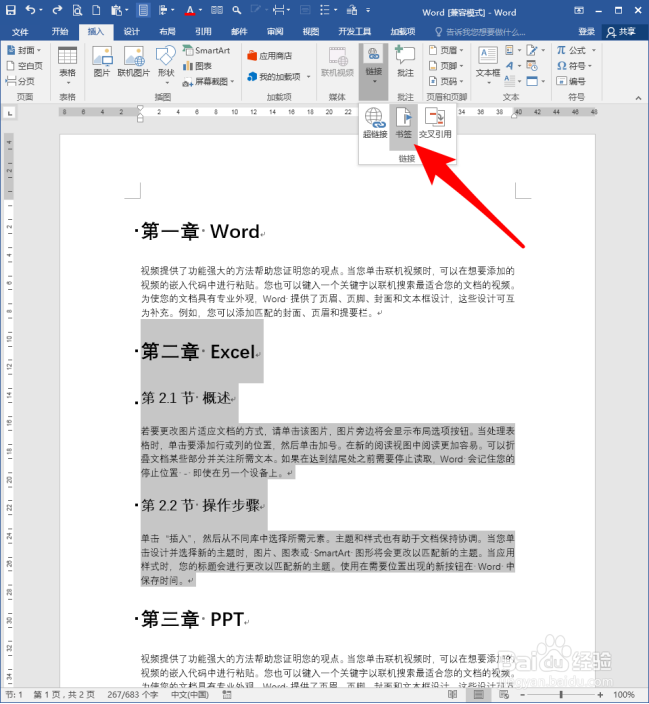This screenshot has width=649, height=704.
Task: Click the word count 267/683 in status bar
Action: pos(132,695)
